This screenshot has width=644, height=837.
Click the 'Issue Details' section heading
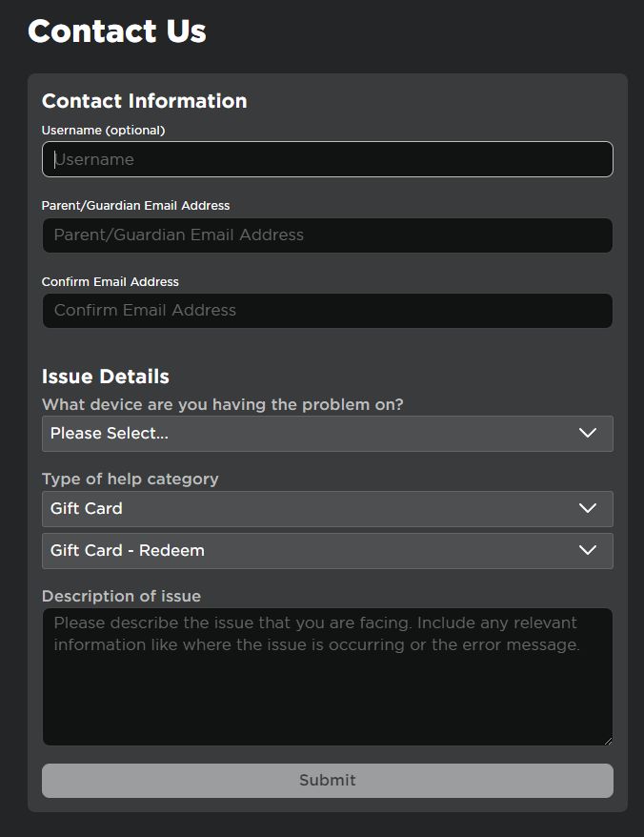tap(105, 377)
